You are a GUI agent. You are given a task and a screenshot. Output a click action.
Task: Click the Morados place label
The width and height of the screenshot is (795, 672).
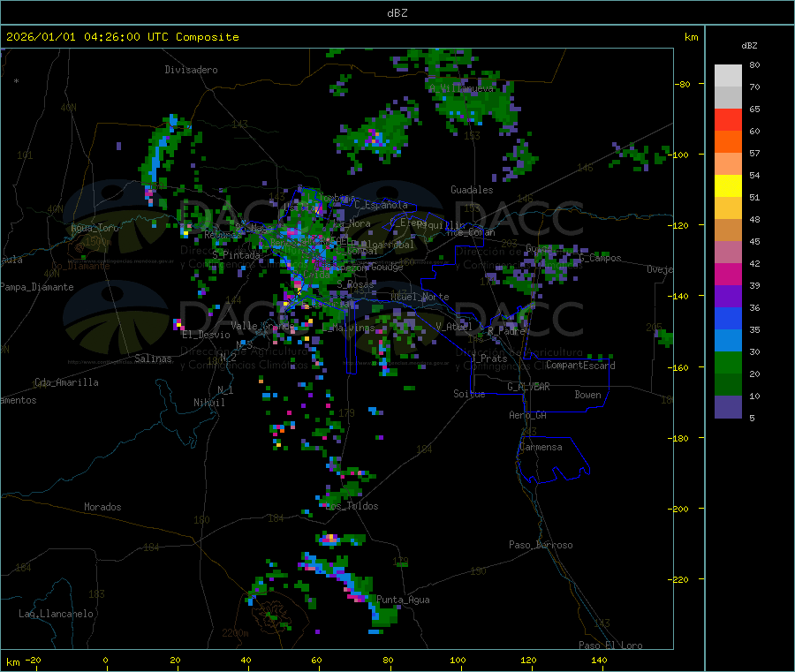[x=102, y=507]
